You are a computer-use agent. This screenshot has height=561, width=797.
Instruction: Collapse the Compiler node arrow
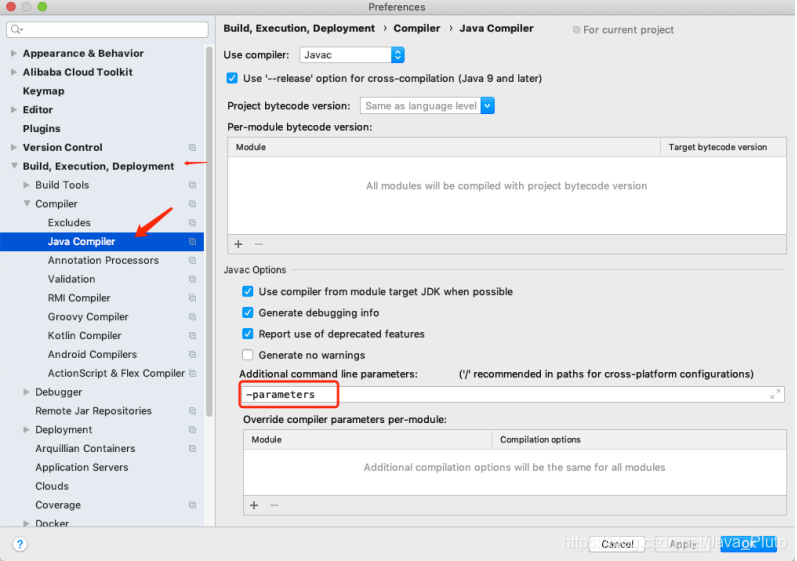point(26,204)
